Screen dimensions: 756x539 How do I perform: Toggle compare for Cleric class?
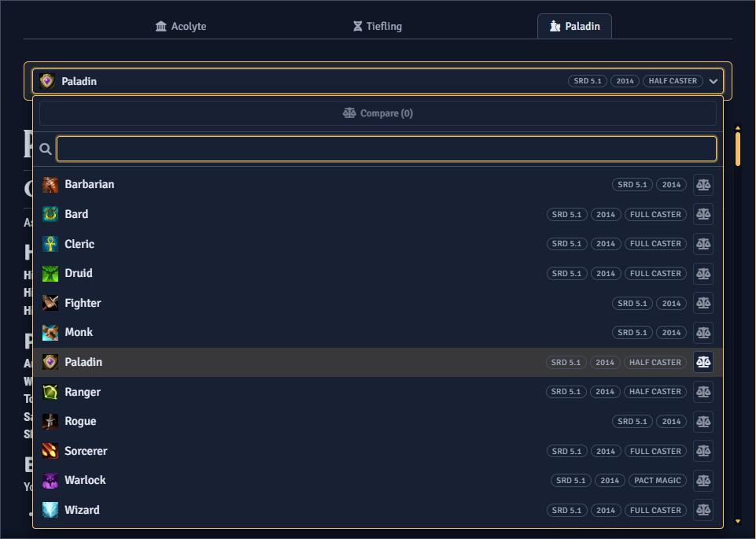pos(703,244)
